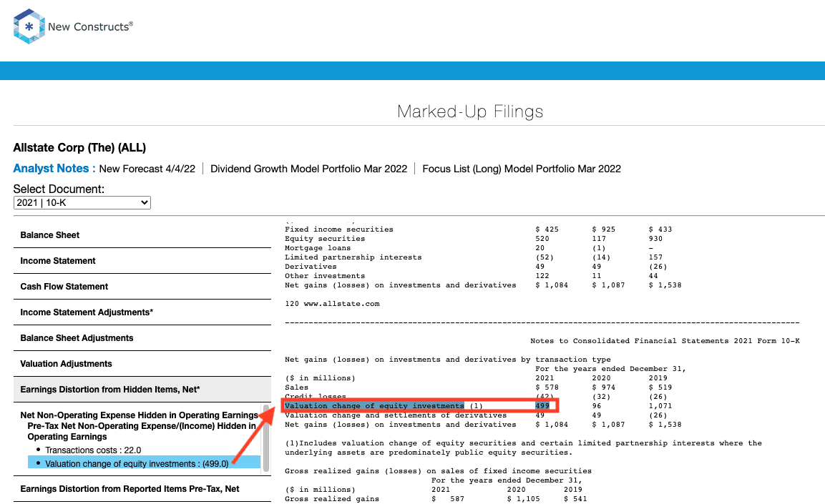Screen dimensions: 825x504
Task: Click the New Constructs logo icon
Action: 29,26
